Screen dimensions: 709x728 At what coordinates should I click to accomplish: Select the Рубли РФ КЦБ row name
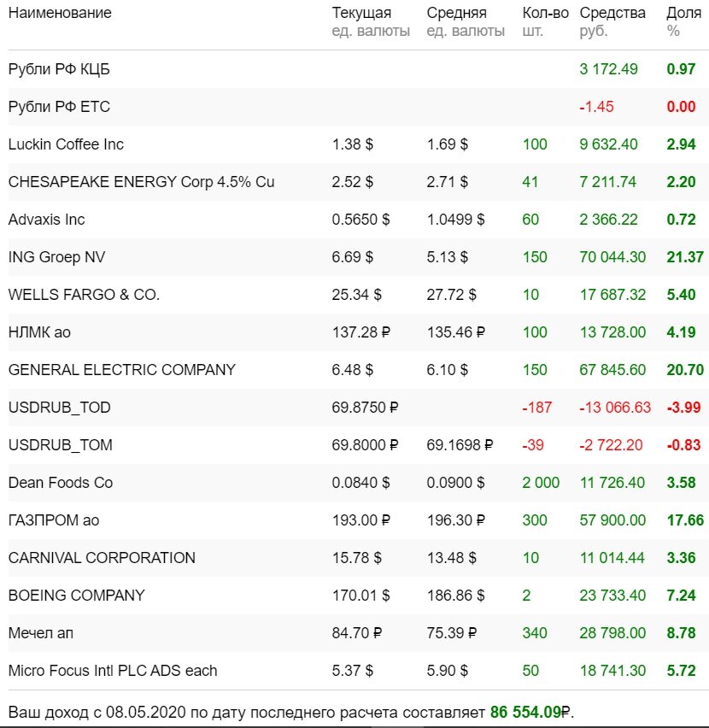[x=59, y=69]
